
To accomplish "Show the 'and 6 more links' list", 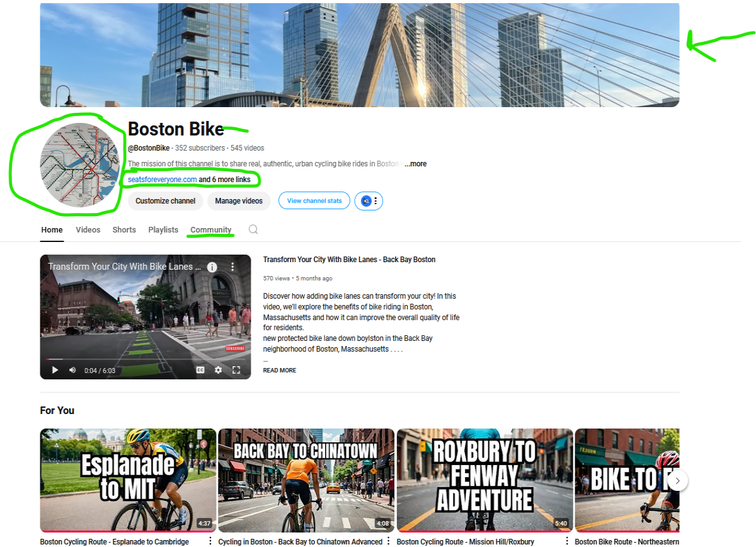I will pyautogui.click(x=225, y=180).
